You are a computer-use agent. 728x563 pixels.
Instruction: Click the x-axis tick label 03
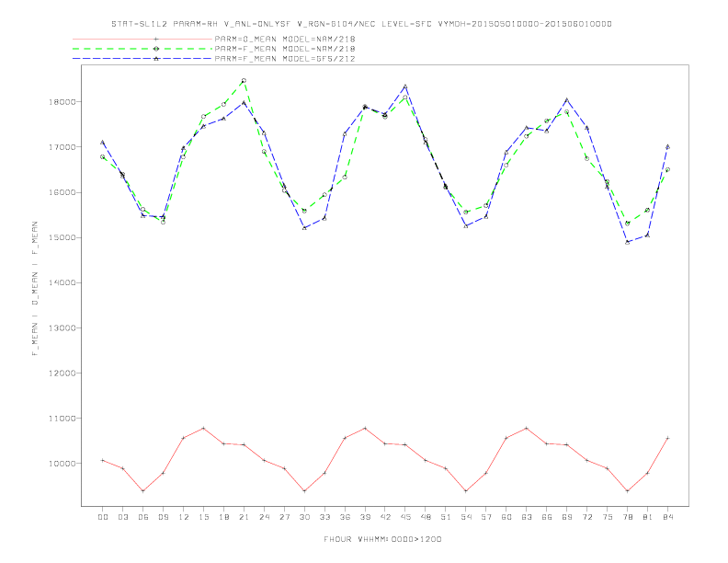(122, 517)
